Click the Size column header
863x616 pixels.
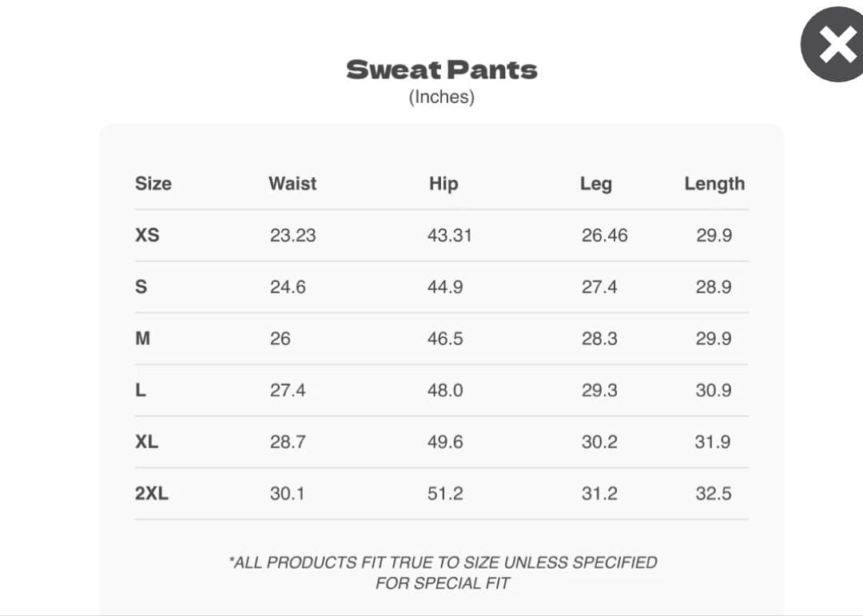tap(153, 184)
